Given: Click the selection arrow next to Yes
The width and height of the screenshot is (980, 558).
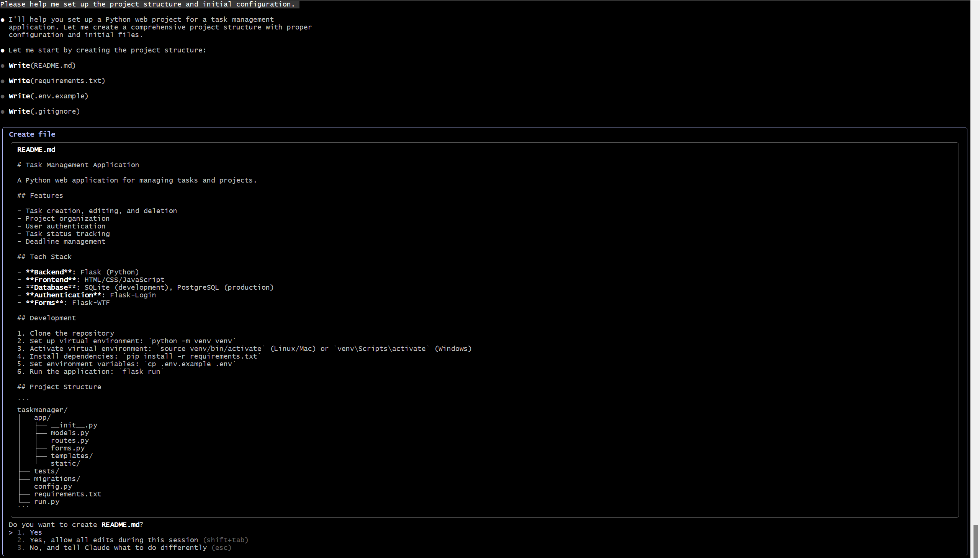Looking at the screenshot, I should coord(11,532).
